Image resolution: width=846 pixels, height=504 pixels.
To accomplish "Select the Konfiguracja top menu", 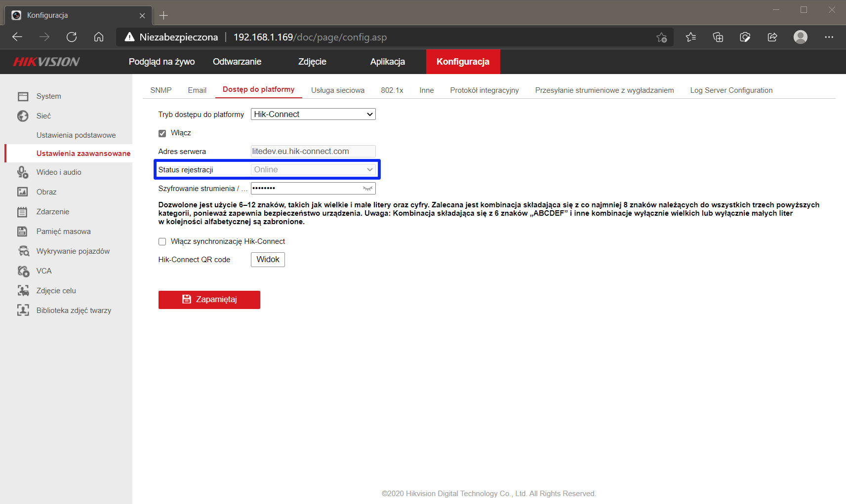I will (x=463, y=62).
